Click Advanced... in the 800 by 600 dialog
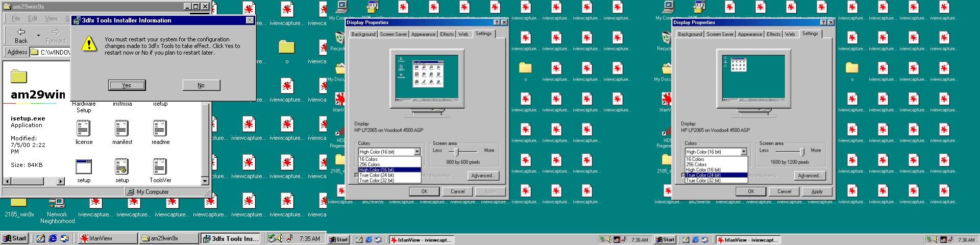980x245 pixels. [x=482, y=176]
